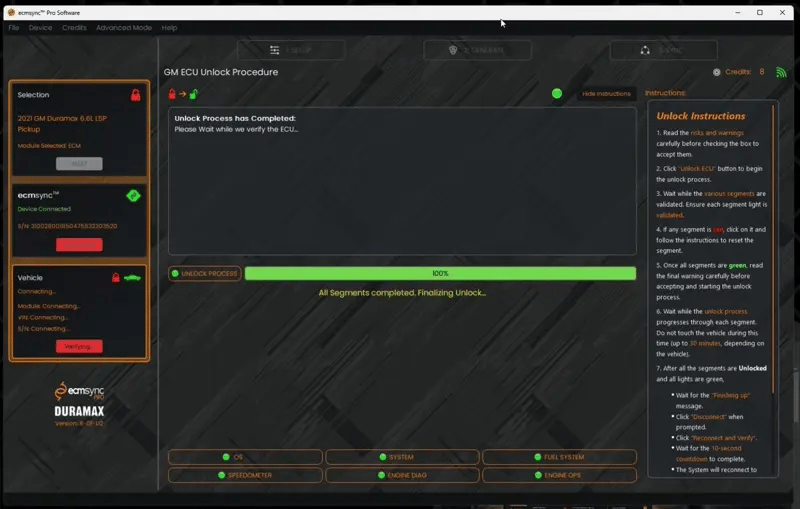Open the File menu
The width and height of the screenshot is (800, 509).
(14, 28)
